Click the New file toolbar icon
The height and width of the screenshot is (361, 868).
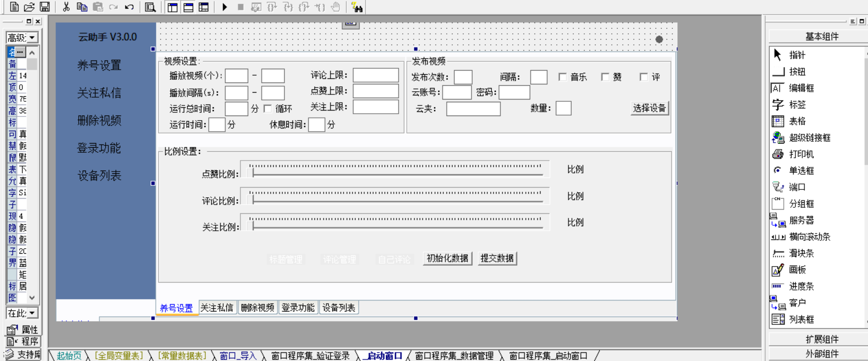(14, 7)
